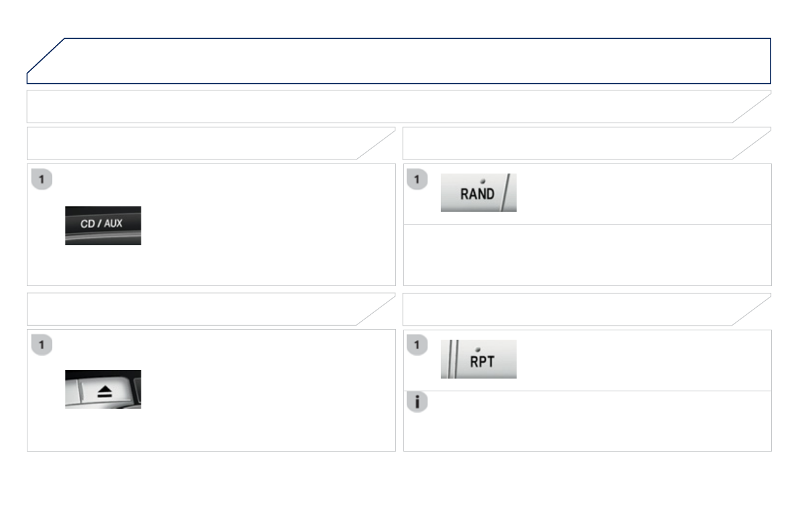Click the RPT button image
Image resolution: width=798 pixels, height=532 pixels.
coord(478,359)
